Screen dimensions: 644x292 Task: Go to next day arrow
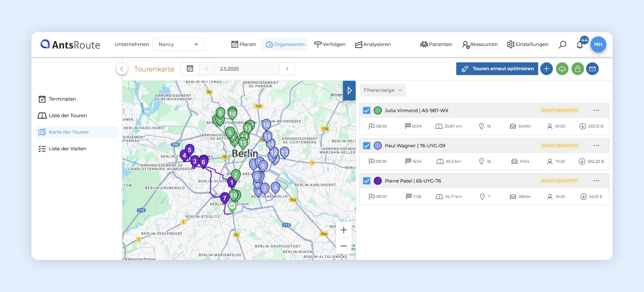[287, 69]
